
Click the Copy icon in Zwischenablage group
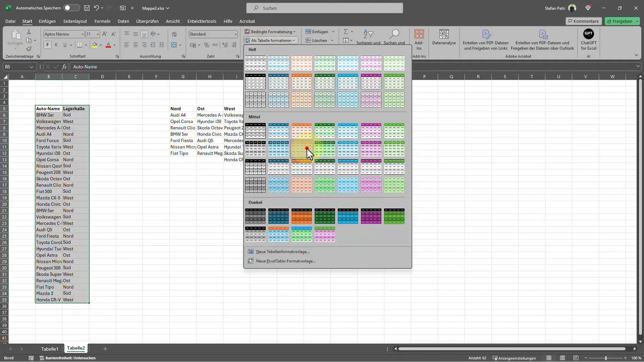[29, 41]
